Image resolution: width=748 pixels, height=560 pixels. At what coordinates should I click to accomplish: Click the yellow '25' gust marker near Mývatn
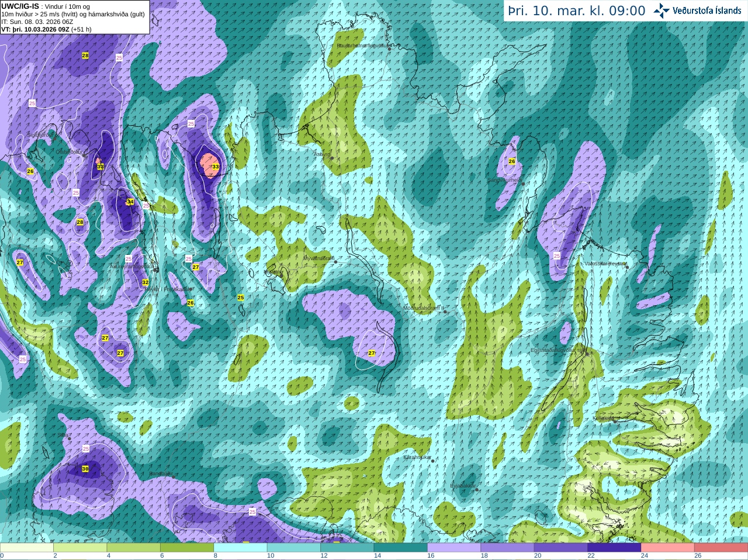point(241,298)
